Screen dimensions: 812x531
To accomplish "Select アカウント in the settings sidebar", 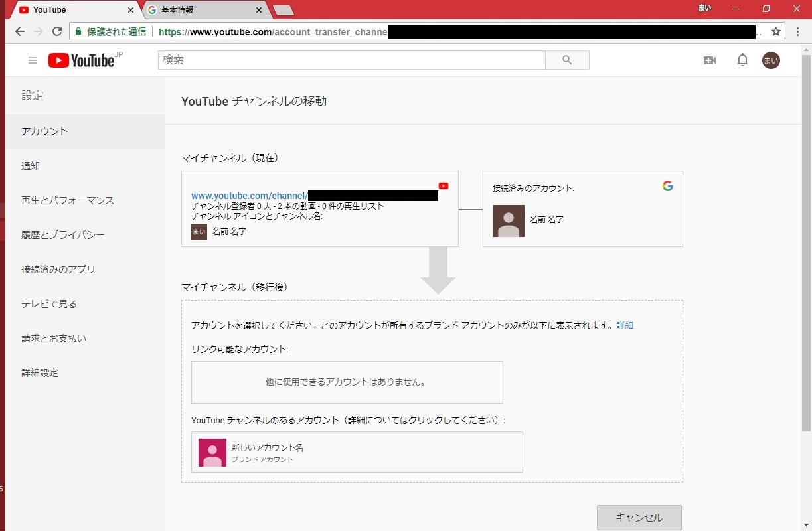I will click(x=44, y=131).
